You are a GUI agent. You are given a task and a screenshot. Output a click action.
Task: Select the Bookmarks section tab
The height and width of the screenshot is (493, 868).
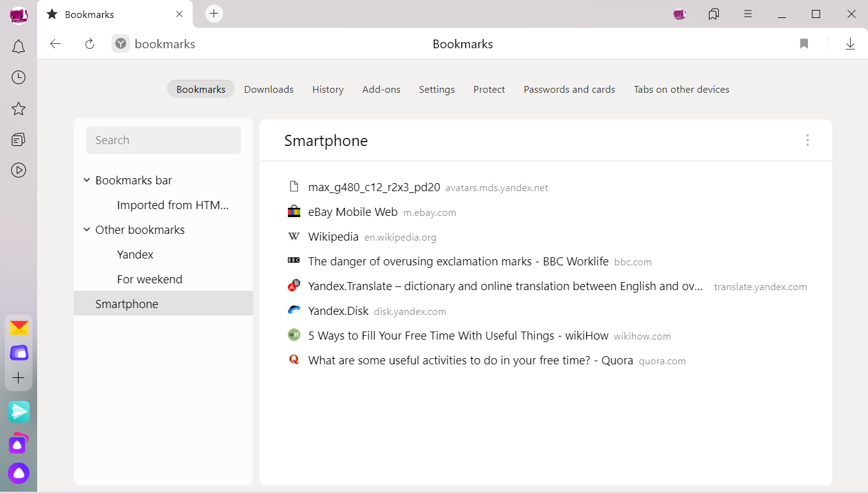point(201,89)
